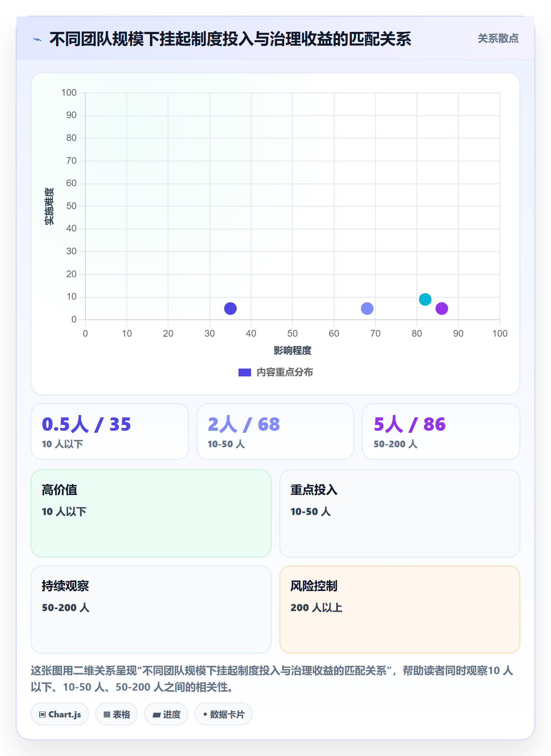Image resolution: width=551 pixels, height=756 pixels.
Task: Click the 200 人以上 label
Action: coord(316,608)
